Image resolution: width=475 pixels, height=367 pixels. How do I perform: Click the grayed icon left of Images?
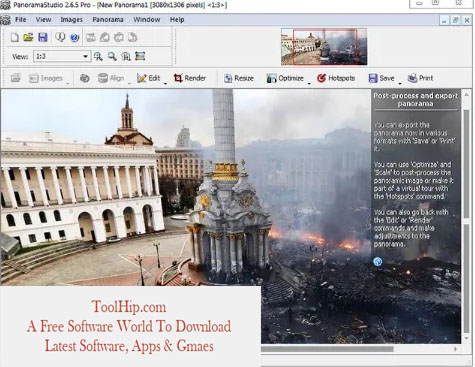[x=16, y=78]
